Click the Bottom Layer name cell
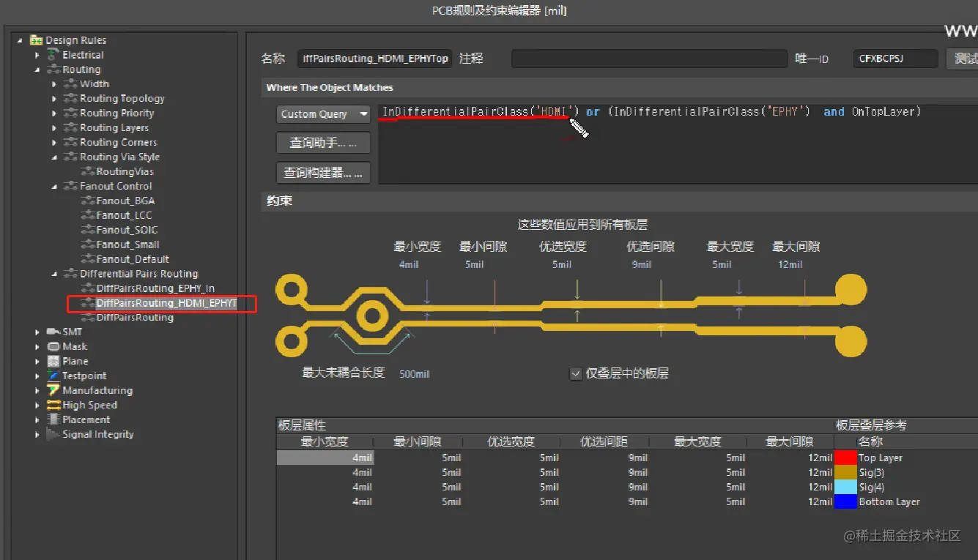Screen dimensions: 978x560 tap(889, 502)
